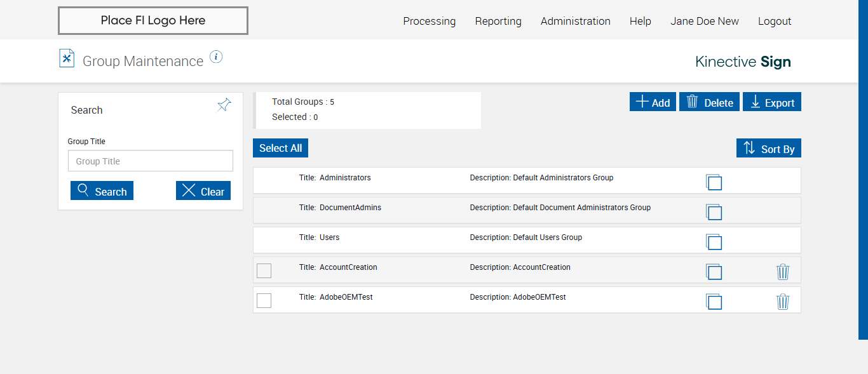Viewport: 868px width, 374px height.
Task: Delete the AccountCreation group via trash icon
Action: 783,272
